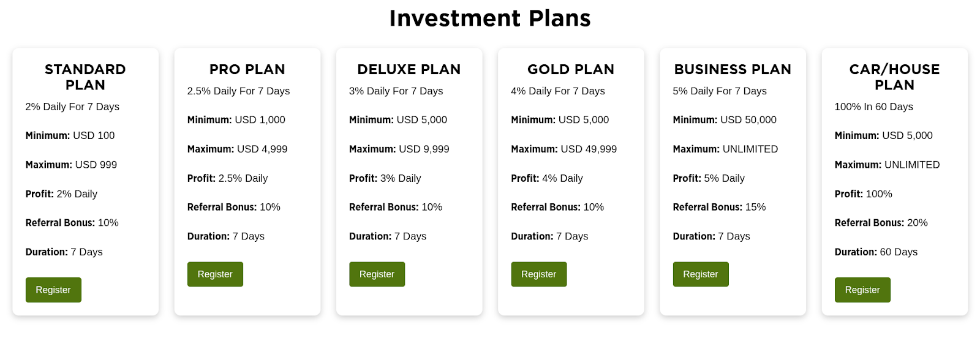
Task: Select the BUSINESS PLAN title
Action: 733,69
